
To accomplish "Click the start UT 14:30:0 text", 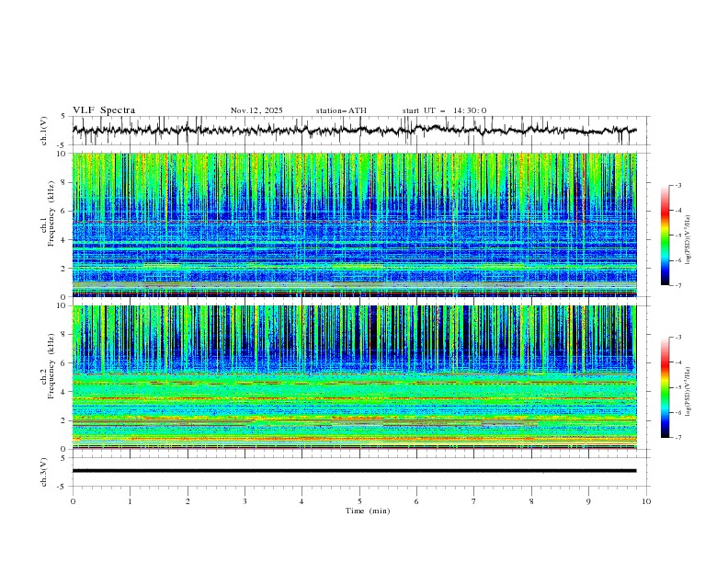I will 444,110.
